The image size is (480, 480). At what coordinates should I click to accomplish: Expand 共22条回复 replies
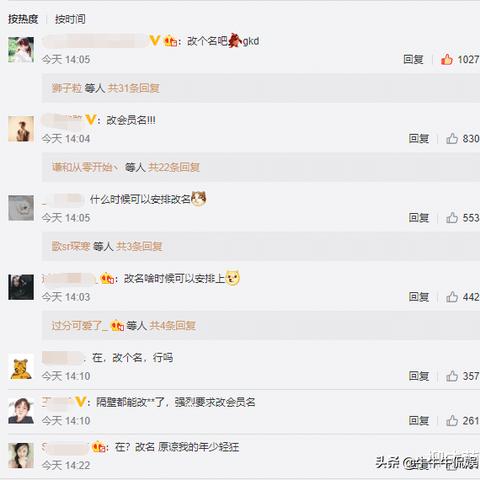174,167
